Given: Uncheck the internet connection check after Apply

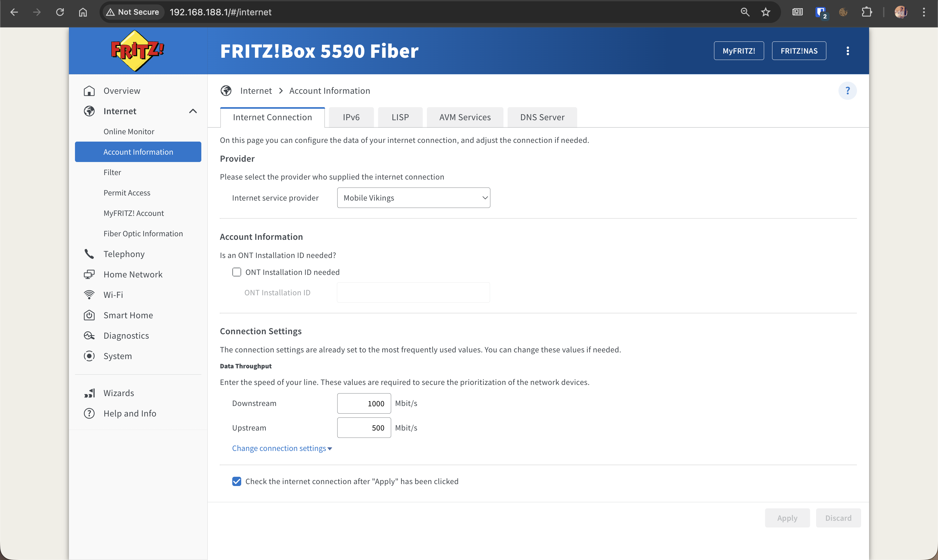Looking at the screenshot, I should click(237, 481).
